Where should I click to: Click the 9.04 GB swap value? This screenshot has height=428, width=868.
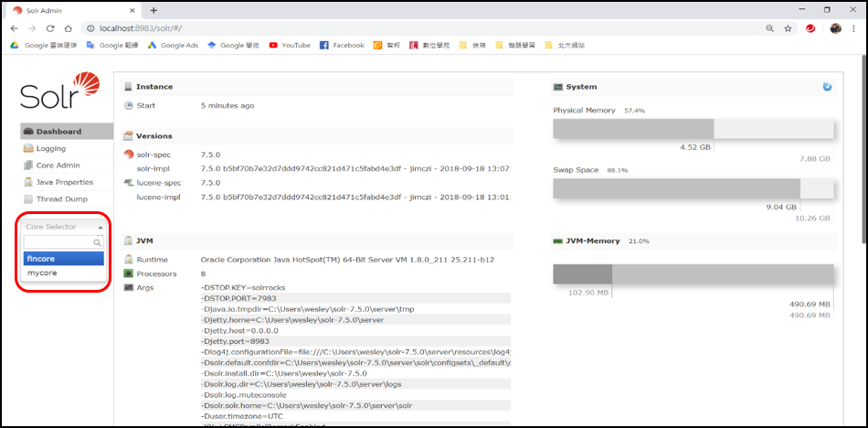(781, 208)
